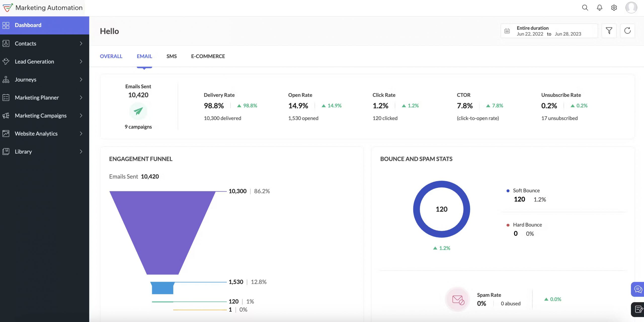This screenshot has width=644, height=322.
Task: Click the user profile avatar icon
Action: [x=631, y=7]
